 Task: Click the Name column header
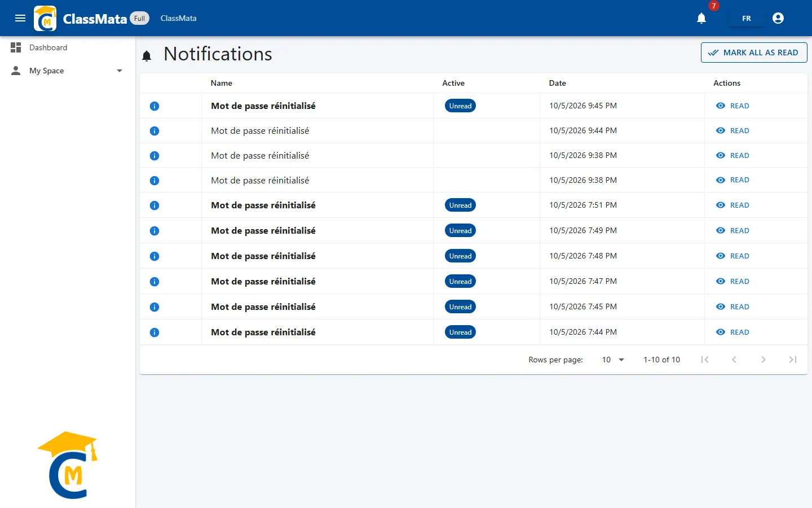pyautogui.click(x=221, y=83)
